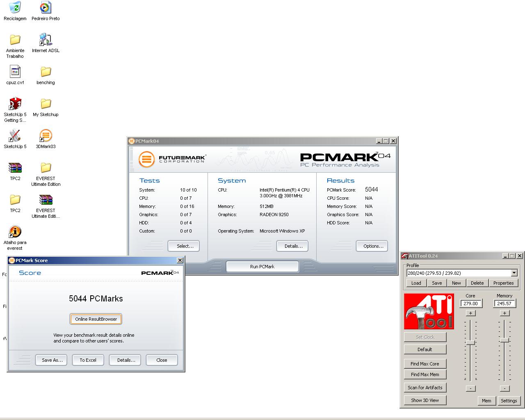Click the Default clocks button
The height and width of the screenshot is (420, 525).
pos(425,349)
